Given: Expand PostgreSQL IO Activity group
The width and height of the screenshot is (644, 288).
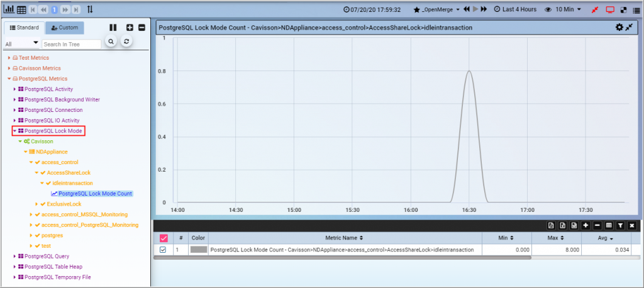Looking at the screenshot, I should 15,120.
